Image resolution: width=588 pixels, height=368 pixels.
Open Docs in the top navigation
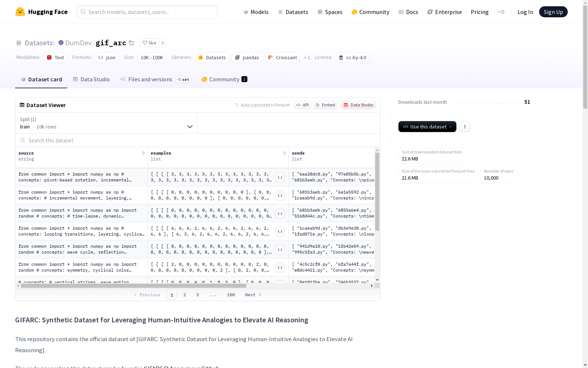pos(408,12)
